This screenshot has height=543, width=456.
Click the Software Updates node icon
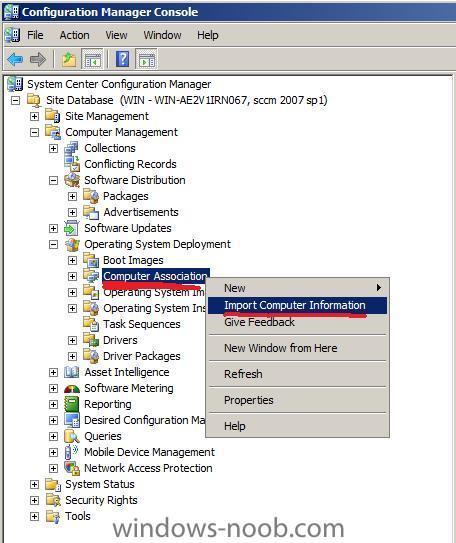(72, 228)
